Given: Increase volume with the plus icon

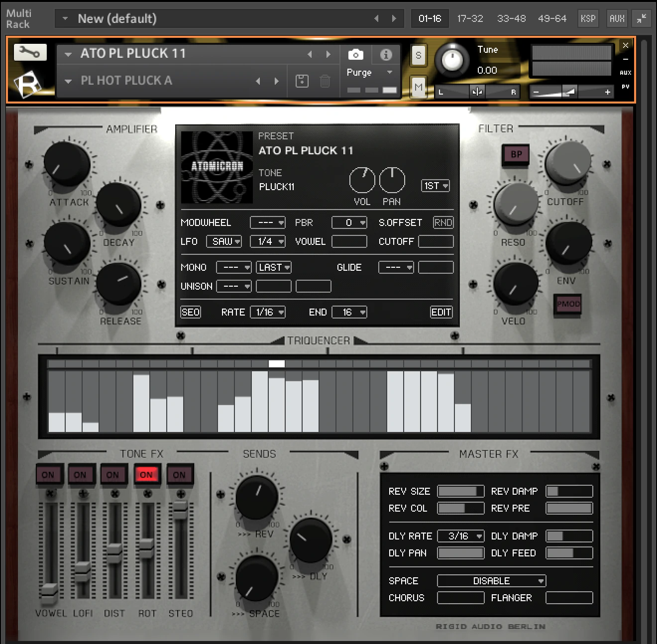Looking at the screenshot, I should pyautogui.click(x=607, y=92).
